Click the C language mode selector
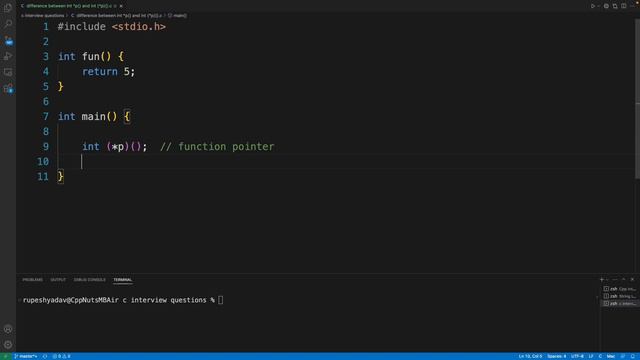This screenshot has height=360, width=640. pos(600,356)
